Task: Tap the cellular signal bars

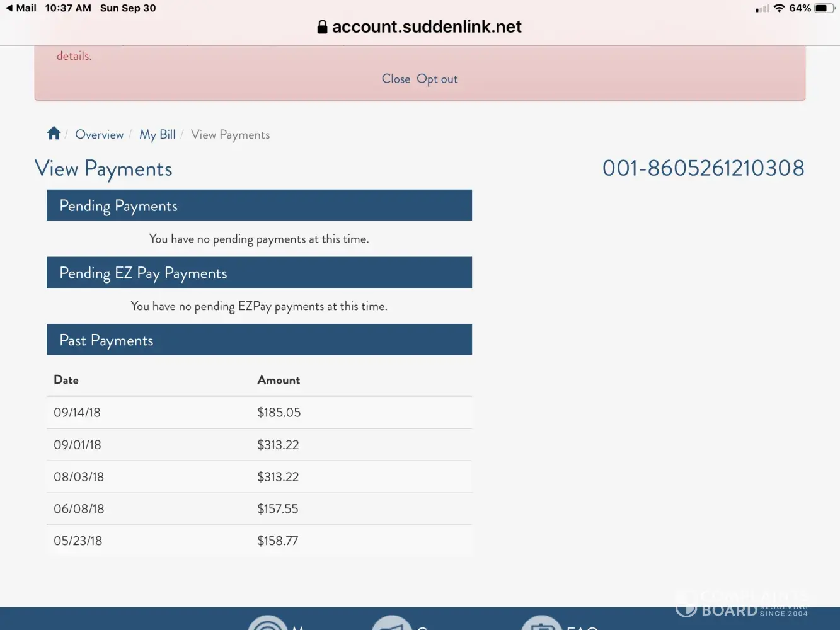Action: click(x=762, y=9)
